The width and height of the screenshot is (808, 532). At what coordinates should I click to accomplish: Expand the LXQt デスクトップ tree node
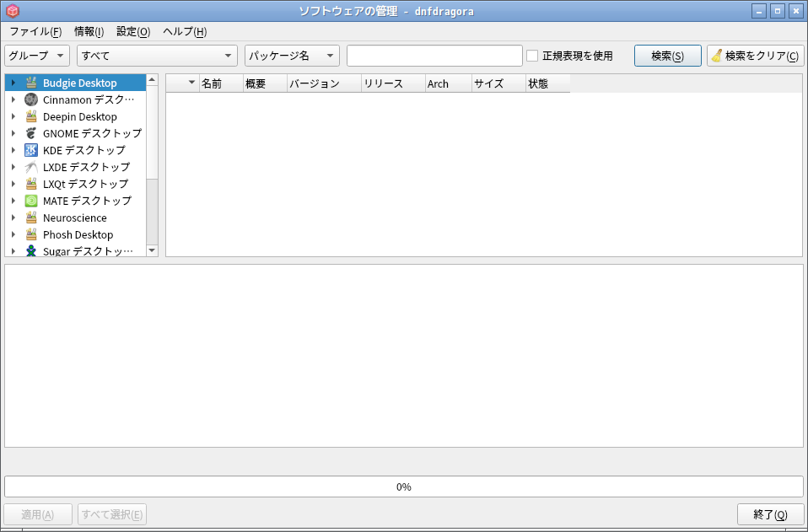tap(13, 184)
